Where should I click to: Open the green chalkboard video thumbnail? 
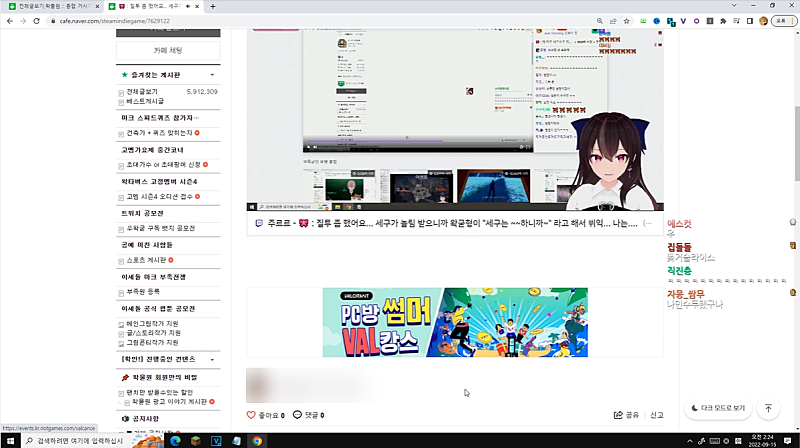339,186
